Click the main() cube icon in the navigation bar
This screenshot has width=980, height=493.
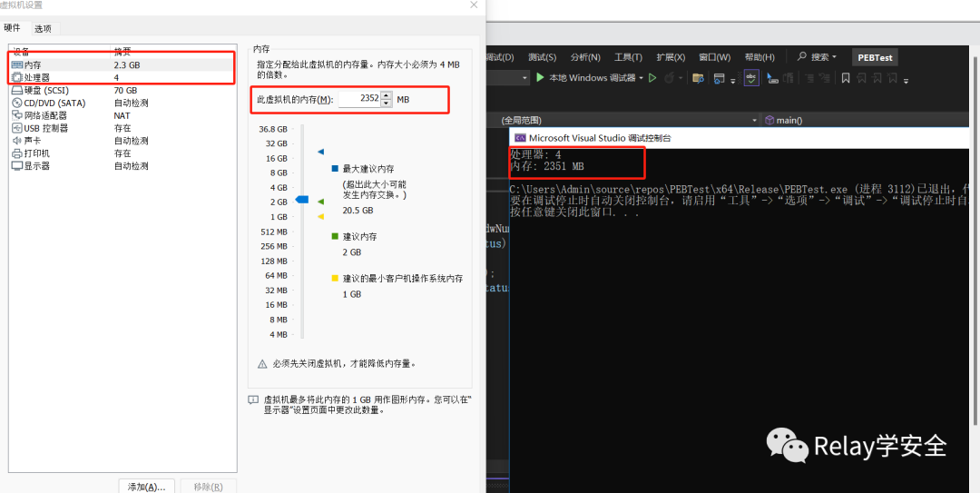[769, 120]
